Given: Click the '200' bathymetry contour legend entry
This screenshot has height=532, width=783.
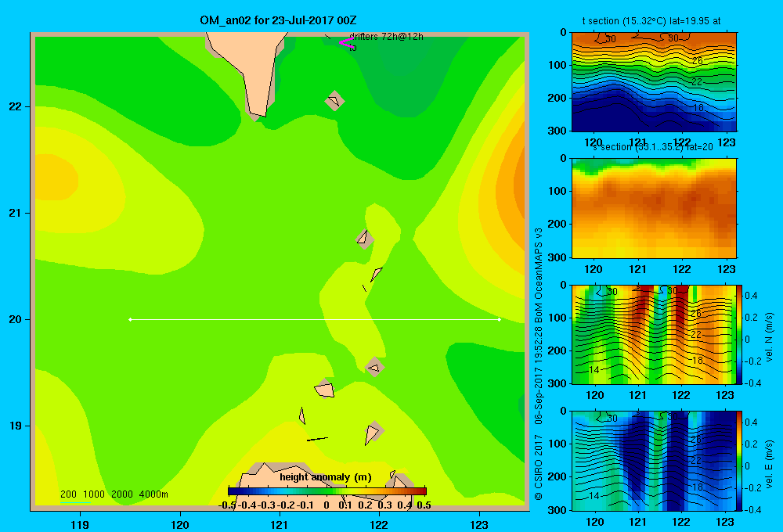Looking at the screenshot, I should point(68,494).
